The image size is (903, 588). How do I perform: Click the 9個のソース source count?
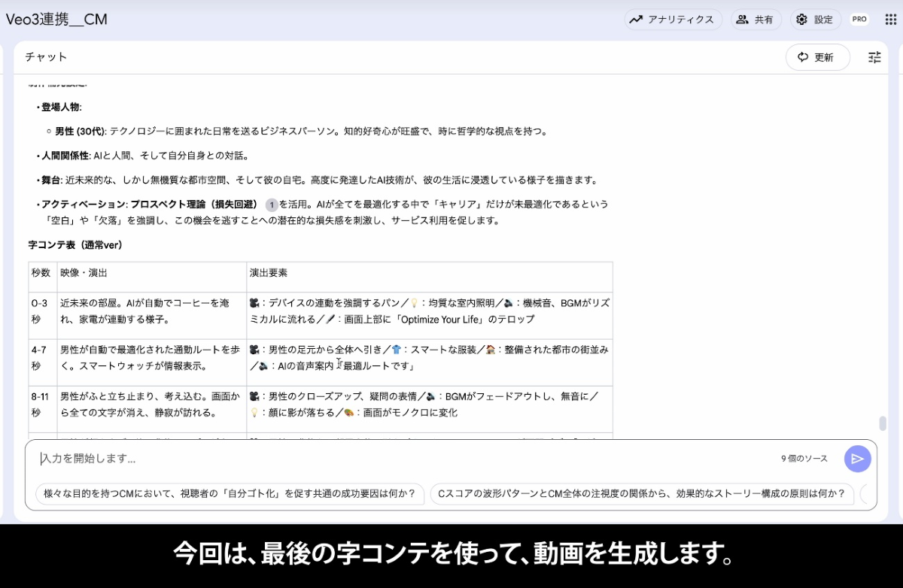(804, 459)
